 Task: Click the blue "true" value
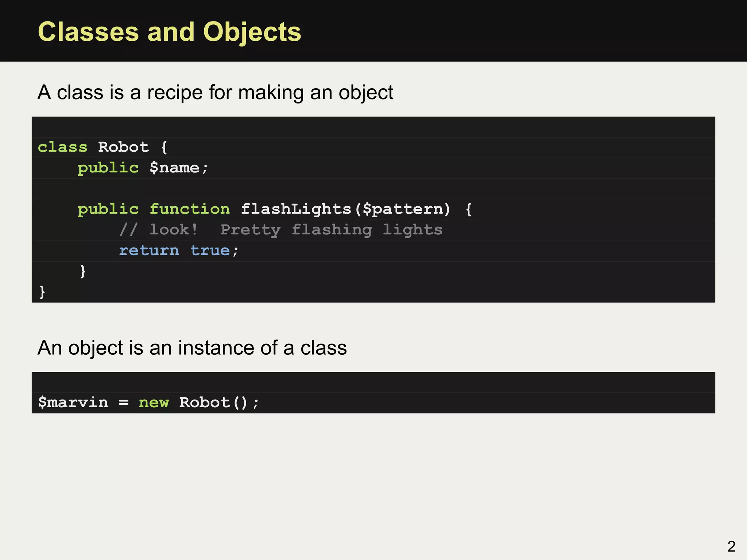(210, 250)
